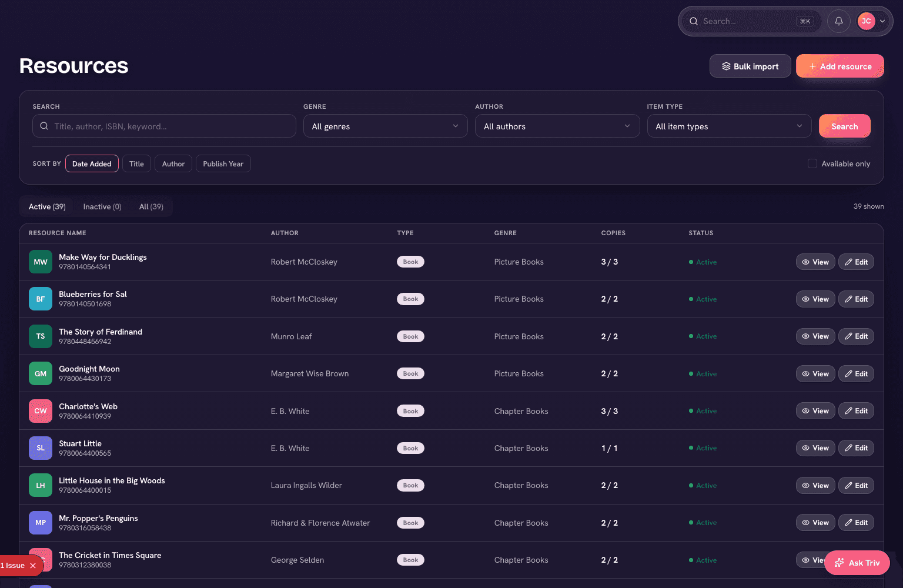View the Make Way for Ducklings resource
This screenshot has height=588, width=903.
815,262
